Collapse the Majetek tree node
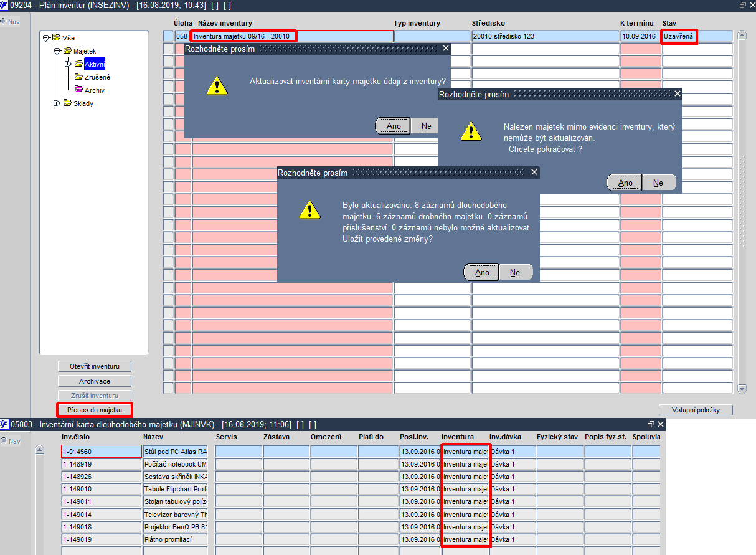Image resolution: width=756 pixels, height=555 pixels. [57, 51]
